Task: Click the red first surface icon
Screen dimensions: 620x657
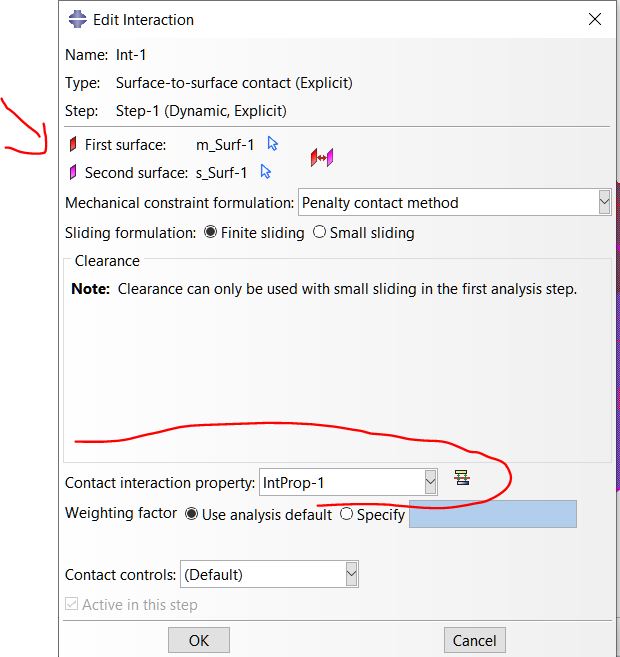Action: coord(72,145)
